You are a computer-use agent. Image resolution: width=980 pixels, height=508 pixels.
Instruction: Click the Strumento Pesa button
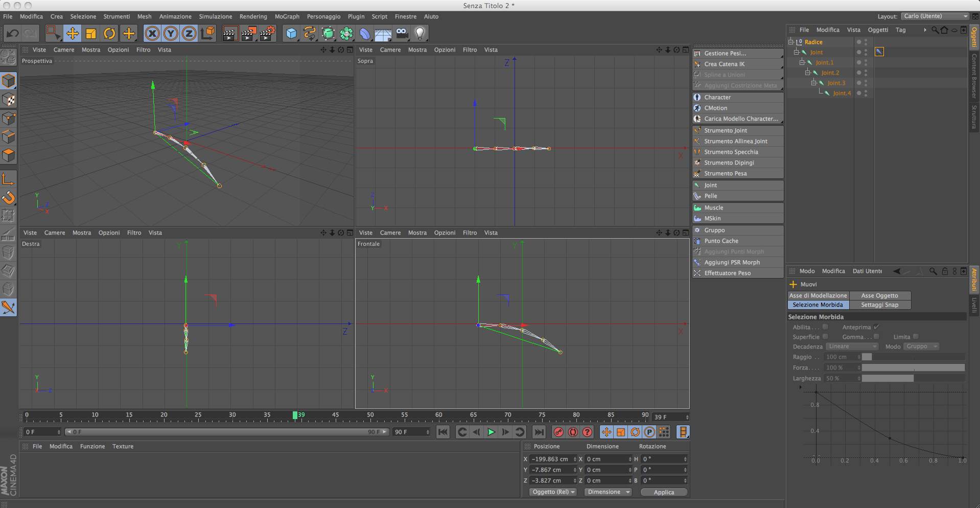tap(738, 173)
